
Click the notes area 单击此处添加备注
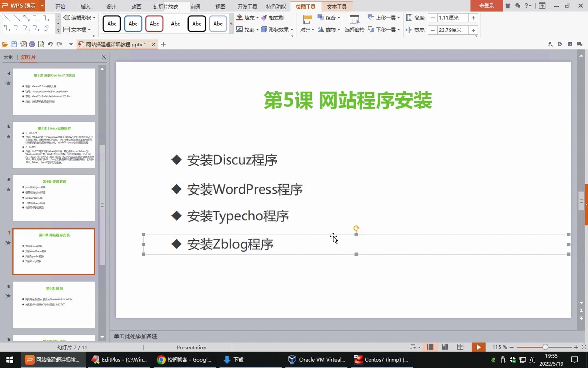[x=135, y=336]
